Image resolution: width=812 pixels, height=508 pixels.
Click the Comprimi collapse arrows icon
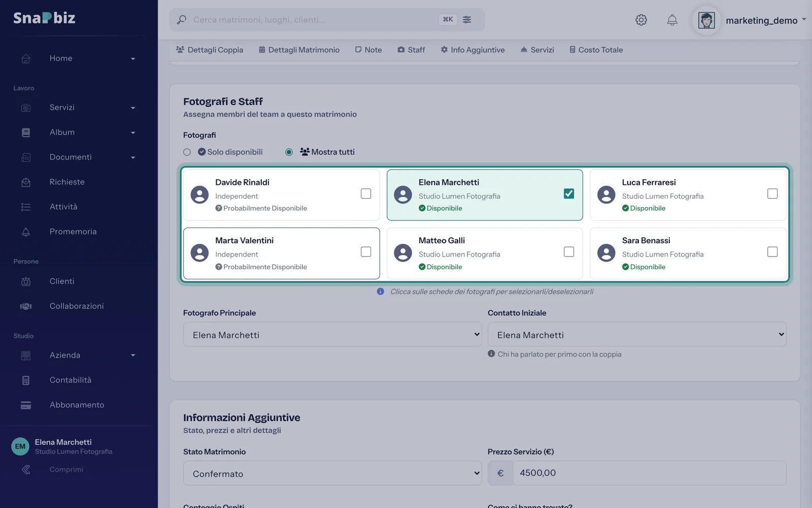pos(26,470)
